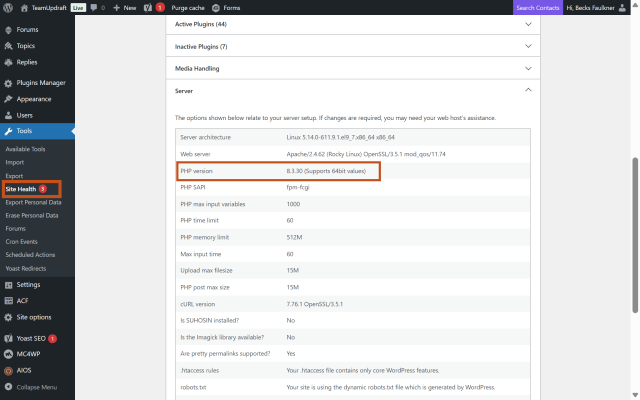640x400 pixels.
Task: Open the comments bubble icon
Action: coord(94,8)
